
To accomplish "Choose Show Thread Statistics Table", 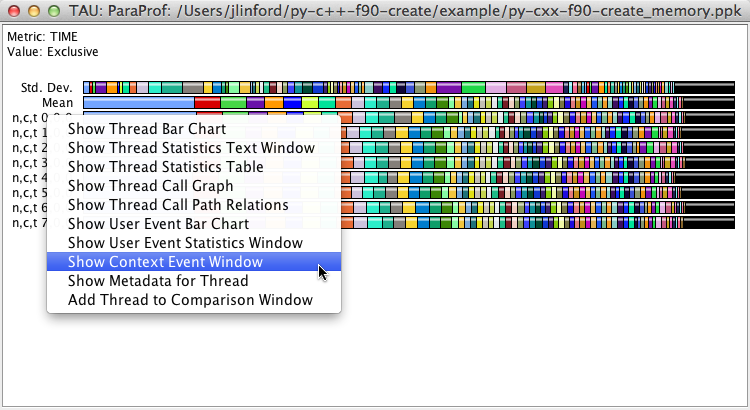I will point(165,167).
